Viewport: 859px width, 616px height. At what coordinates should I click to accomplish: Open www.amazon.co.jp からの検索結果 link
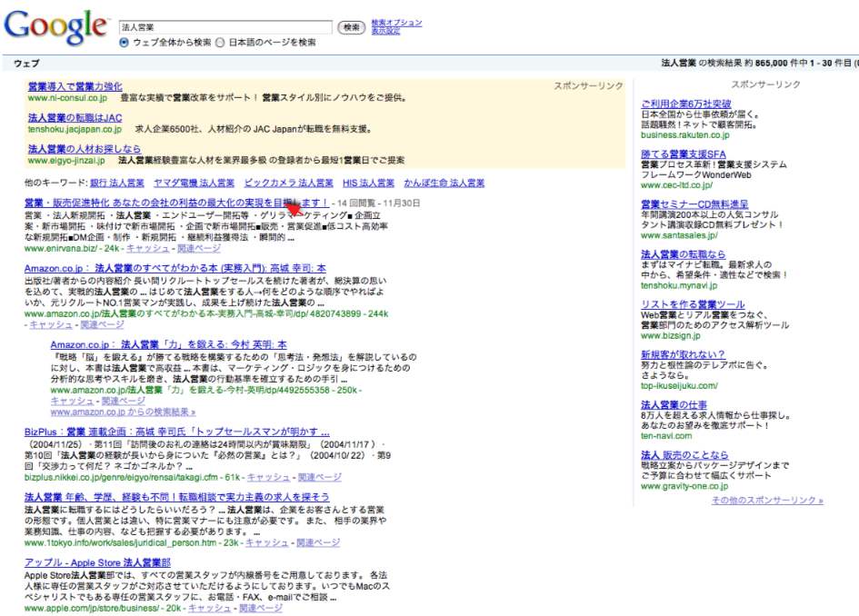coord(123,412)
